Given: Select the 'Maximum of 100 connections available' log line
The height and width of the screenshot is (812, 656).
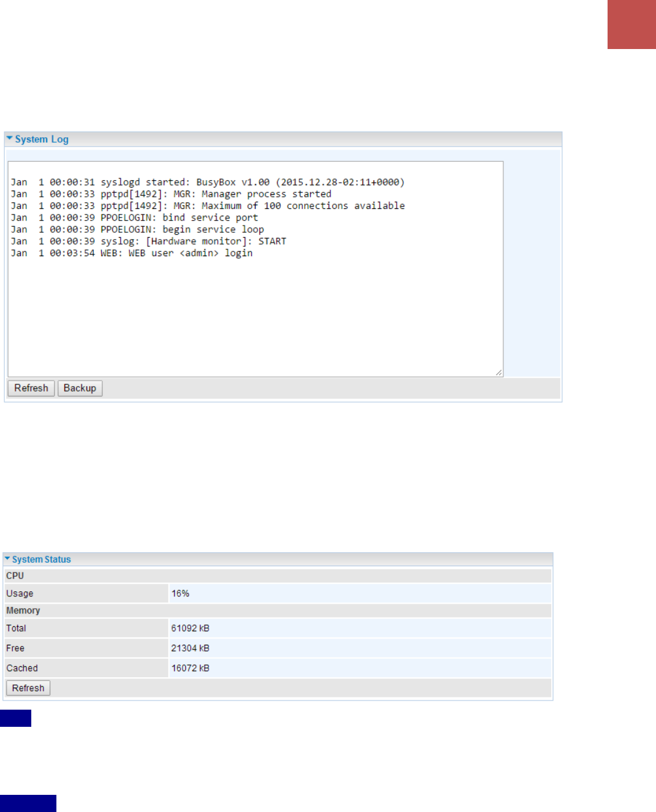Looking at the screenshot, I should [x=208, y=206].
